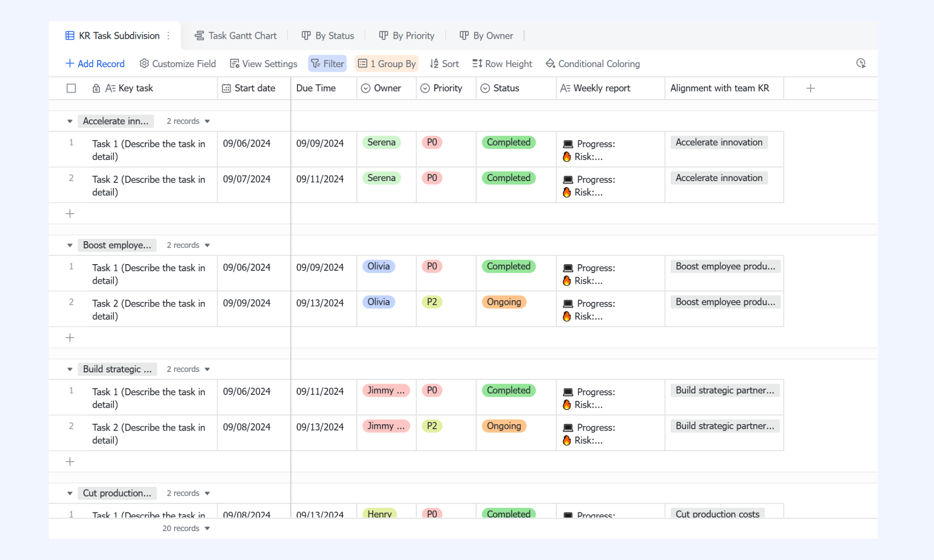Click three-dot menu beside KR Task Subdivision
Screen dimensions: 934x560
[x=169, y=36]
